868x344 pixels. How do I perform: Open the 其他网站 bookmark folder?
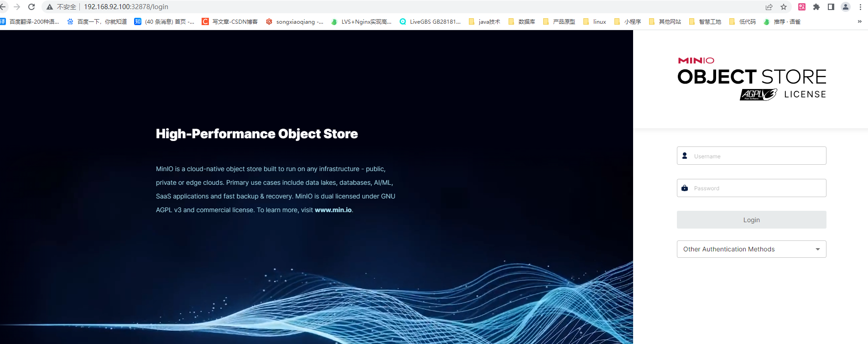coord(665,21)
